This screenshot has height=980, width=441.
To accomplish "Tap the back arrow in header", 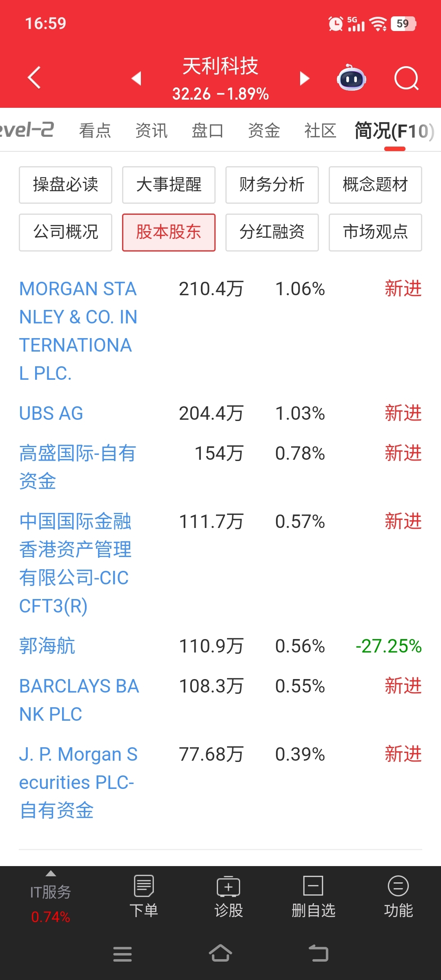I will coord(34,78).
